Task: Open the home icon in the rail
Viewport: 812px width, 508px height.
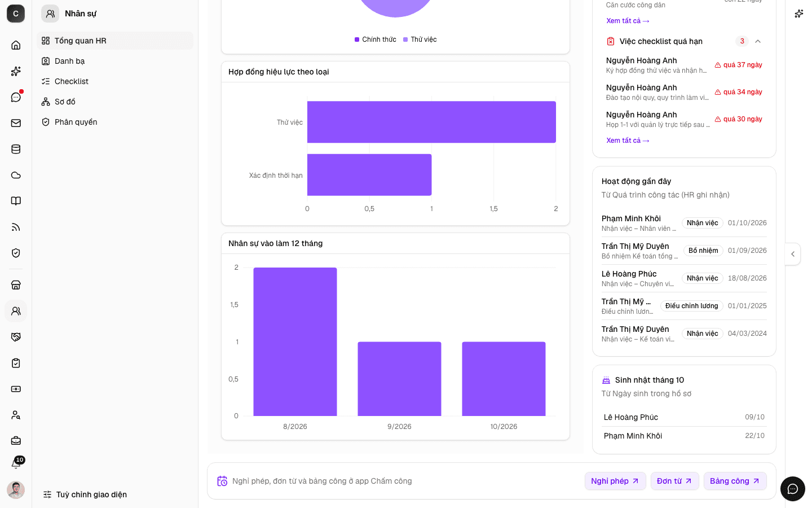Action: pos(16,45)
